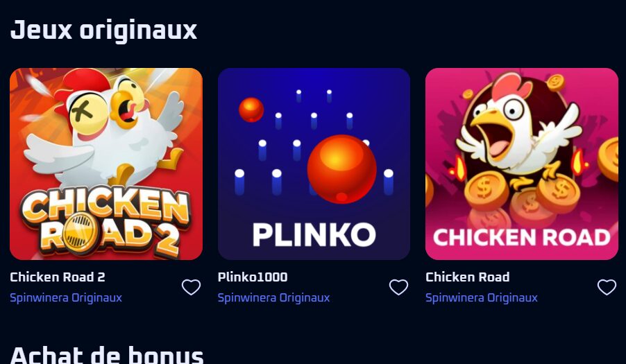Open the Chicken Road 2 game thumbnail

point(106,164)
